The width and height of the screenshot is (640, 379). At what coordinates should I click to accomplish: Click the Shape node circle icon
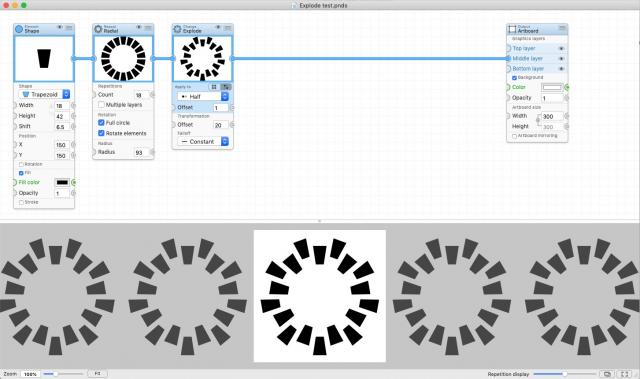[x=19, y=29]
